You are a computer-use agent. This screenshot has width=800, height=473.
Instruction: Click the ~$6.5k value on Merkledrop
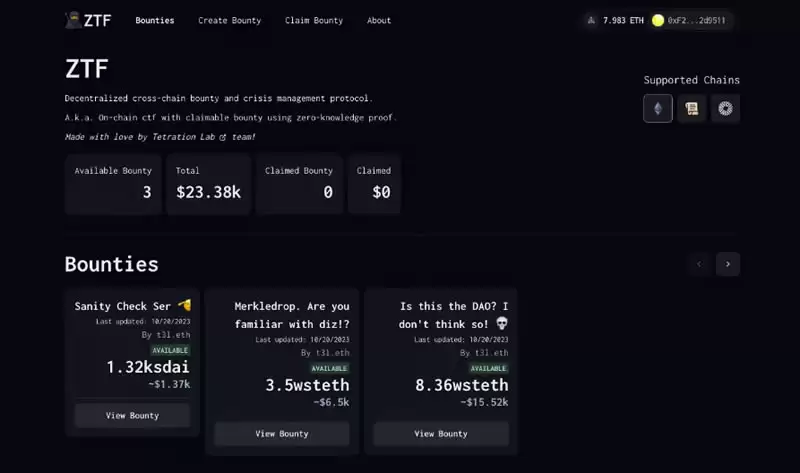tap(331, 402)
